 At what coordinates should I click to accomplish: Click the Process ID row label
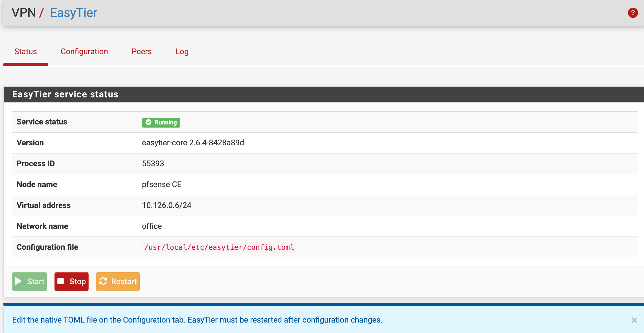coord(36,164)
